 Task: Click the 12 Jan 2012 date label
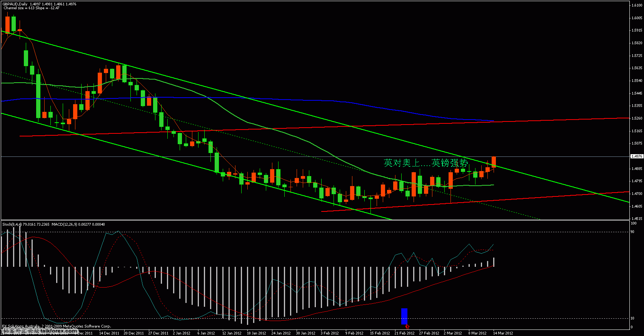[x=232, y=333]
